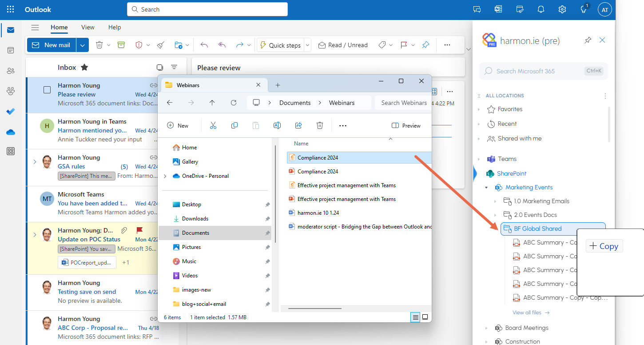The height and width of the screenshot is (345, 644).
Task: Click the Reply arrow in Outlook ribbon
Action: tap(204, 45)
